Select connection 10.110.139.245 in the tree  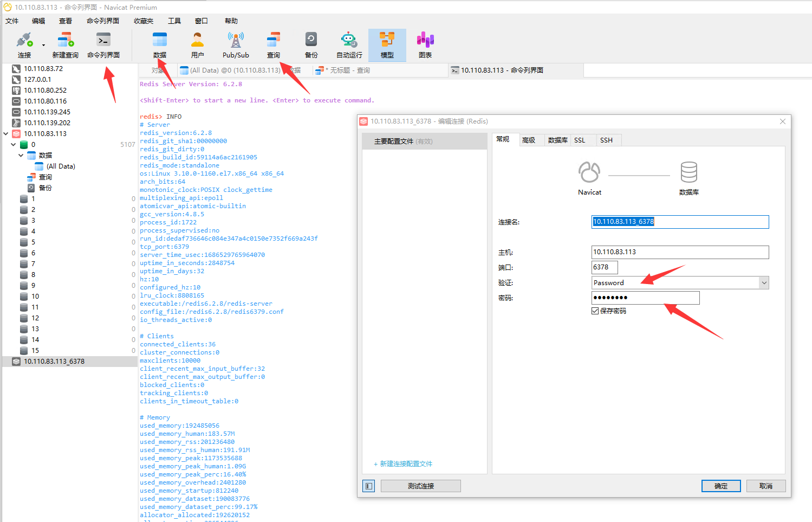pyautogui.click(x=47, y=112)
